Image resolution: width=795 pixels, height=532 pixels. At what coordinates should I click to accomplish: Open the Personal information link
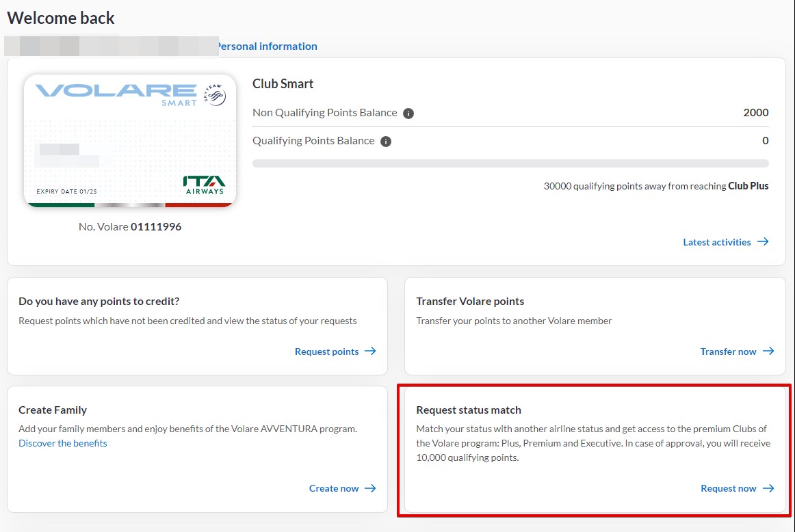coord(266,46)
